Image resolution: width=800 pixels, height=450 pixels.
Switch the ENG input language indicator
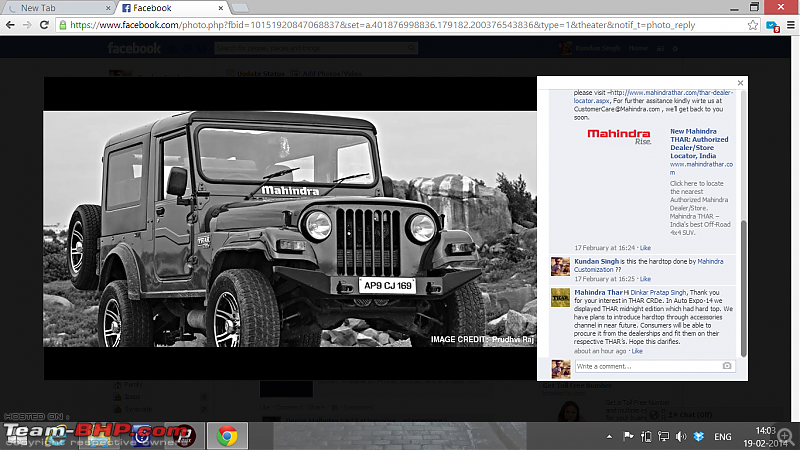[722, 437]
